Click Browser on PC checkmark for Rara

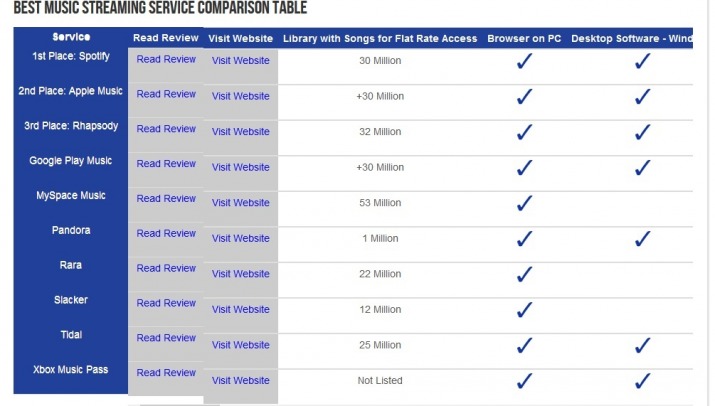click(x=524, y=274)
